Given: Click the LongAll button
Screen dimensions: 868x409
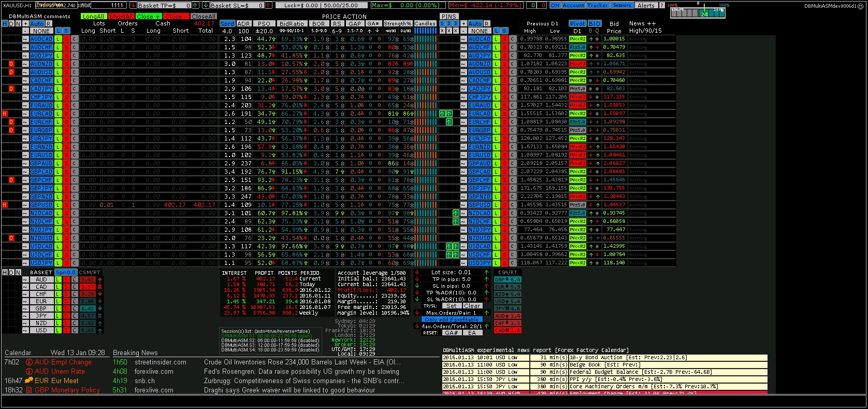Looking at the screenshot, I should point(94,17).
